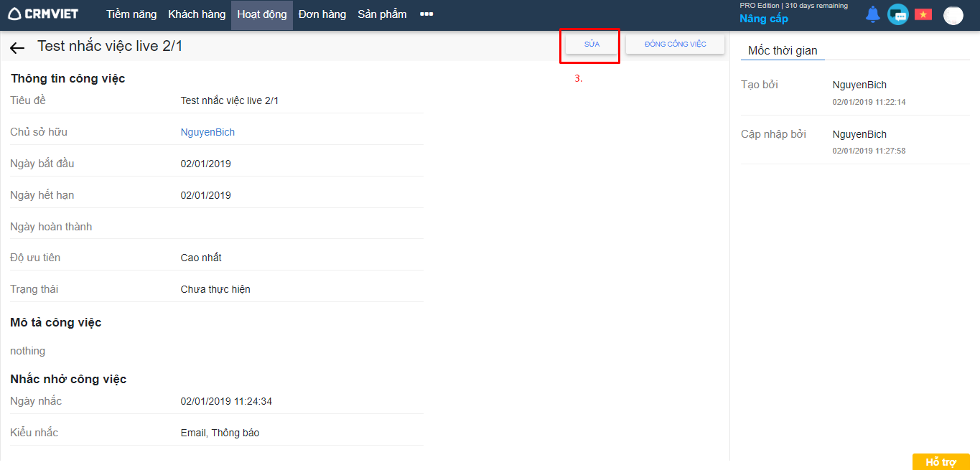Viewport: 980px width, 470px height.
Task: Click the CRMVIET logo
Action: coord(43,14)
